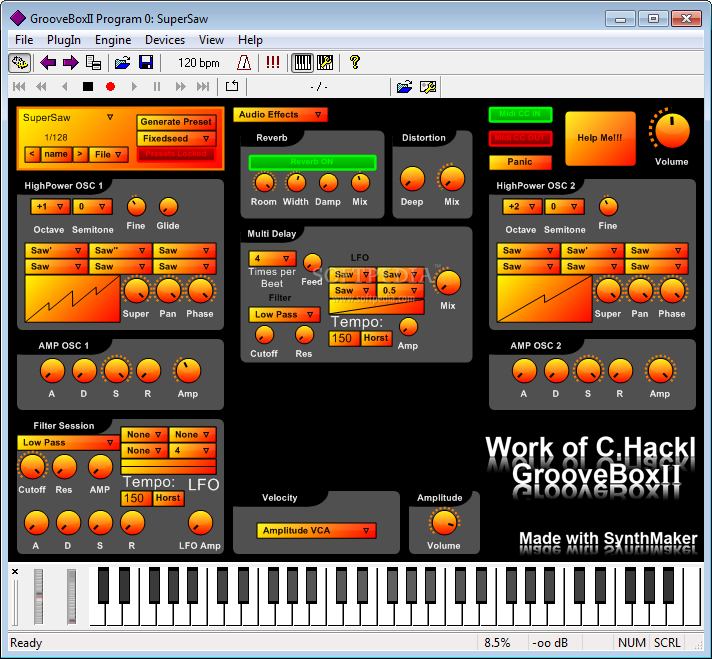The image size is (712, 659).
Task: Open the Help menu
Action: [250, 40]
